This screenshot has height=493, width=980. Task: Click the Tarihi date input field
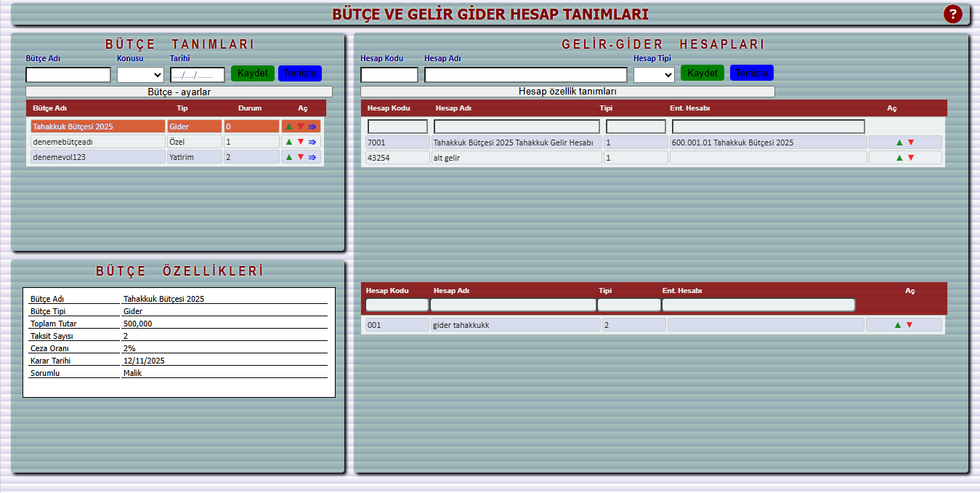[198, 75]
